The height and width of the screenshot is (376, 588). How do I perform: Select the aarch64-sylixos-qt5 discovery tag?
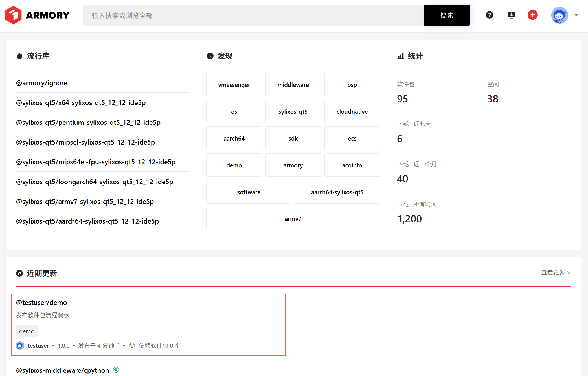tap(337, 192)
